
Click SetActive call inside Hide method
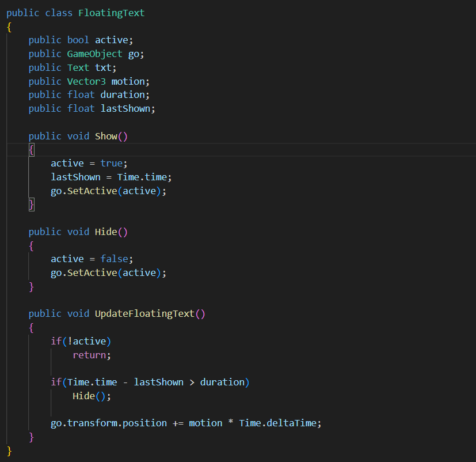92,273
